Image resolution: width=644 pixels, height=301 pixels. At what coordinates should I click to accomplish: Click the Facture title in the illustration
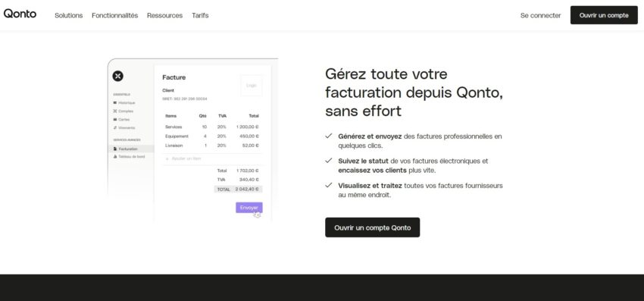pyautogui.click(x=174, y=77)
